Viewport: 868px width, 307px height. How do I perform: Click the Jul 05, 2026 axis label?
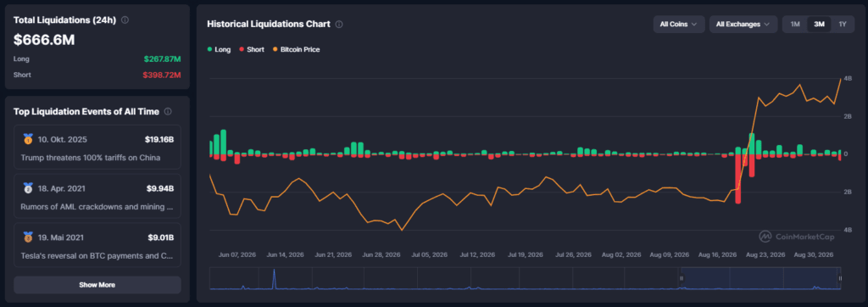tap(429, 255)
